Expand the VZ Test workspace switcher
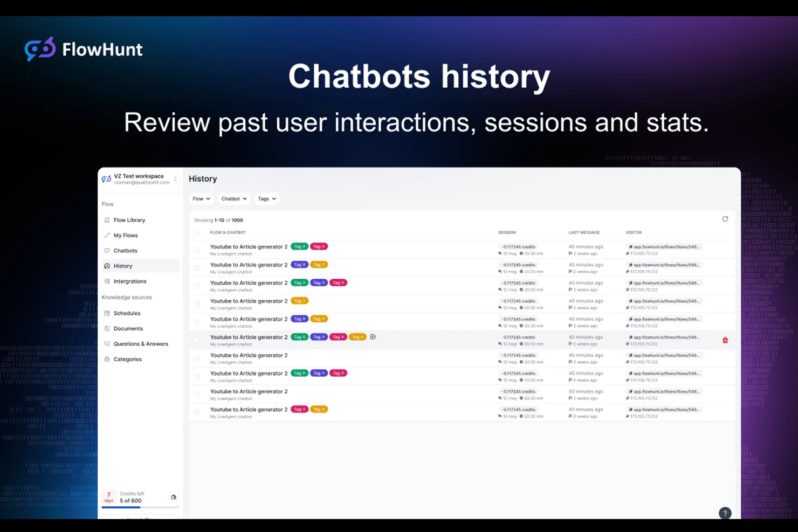Image resolution: width=798 pixels, height=532 pixels. click(x=140, y=179)
